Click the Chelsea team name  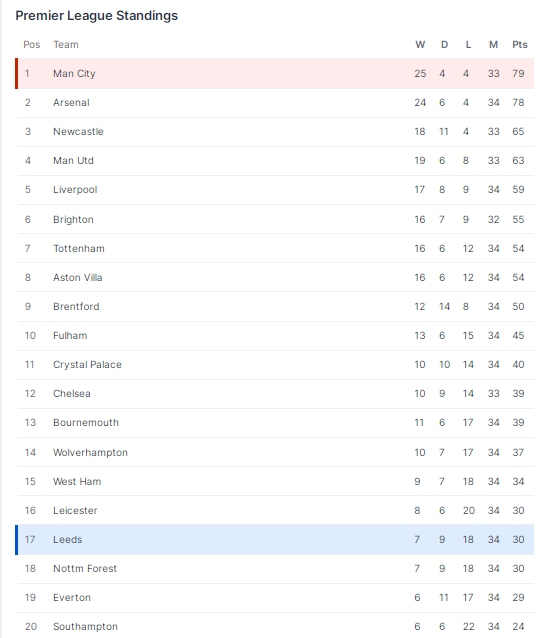pos(72,393)
